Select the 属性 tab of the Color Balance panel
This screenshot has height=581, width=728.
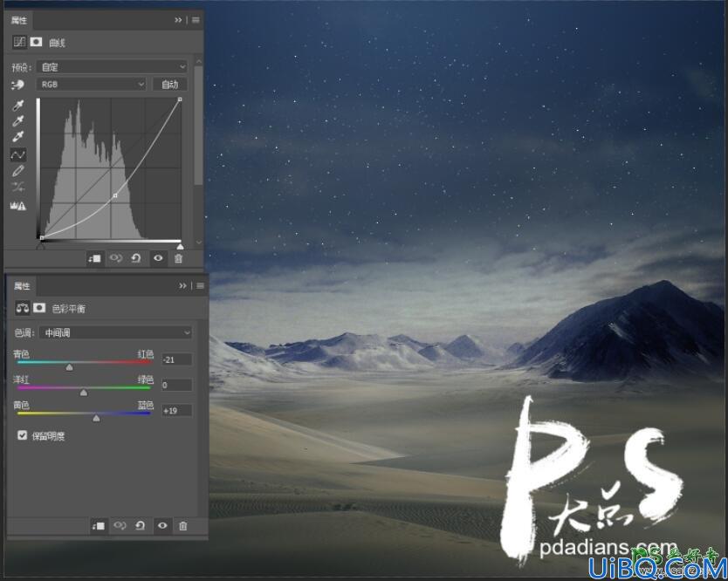pos(22,286)
